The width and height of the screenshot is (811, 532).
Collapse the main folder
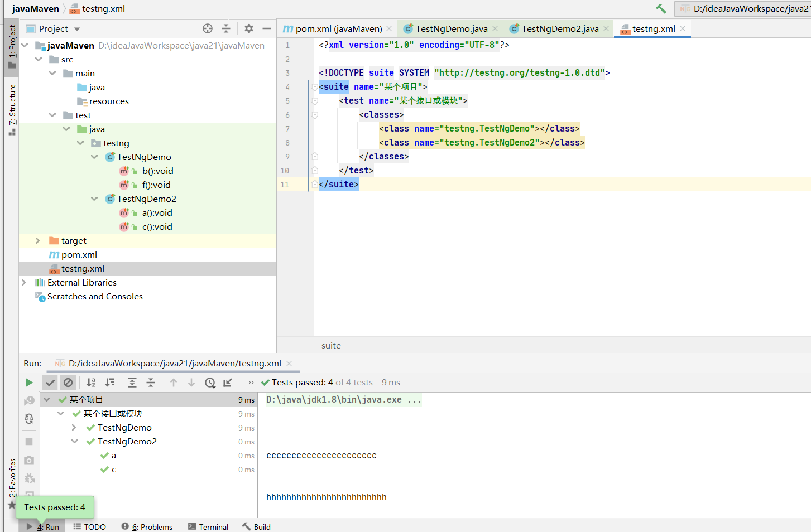click(52, 73)
